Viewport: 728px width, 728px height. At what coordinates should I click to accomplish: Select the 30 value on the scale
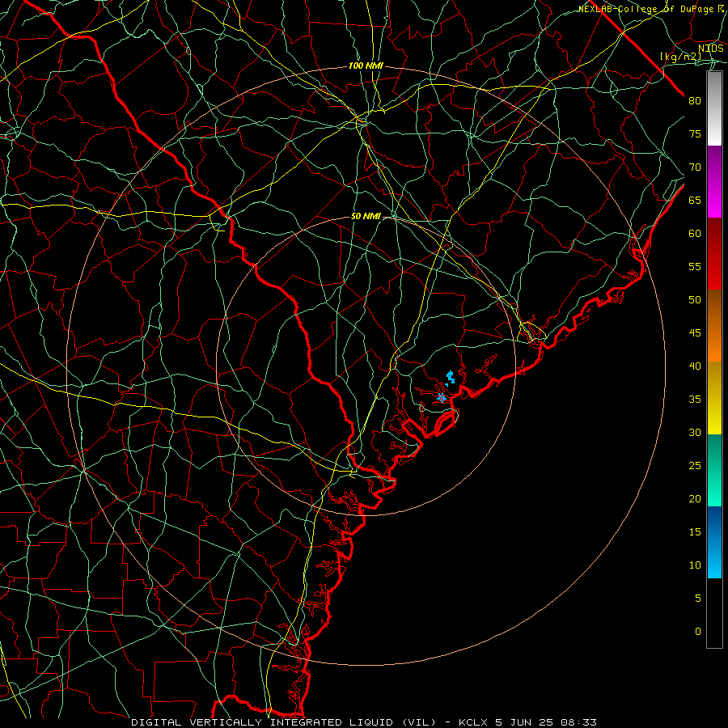695,433
